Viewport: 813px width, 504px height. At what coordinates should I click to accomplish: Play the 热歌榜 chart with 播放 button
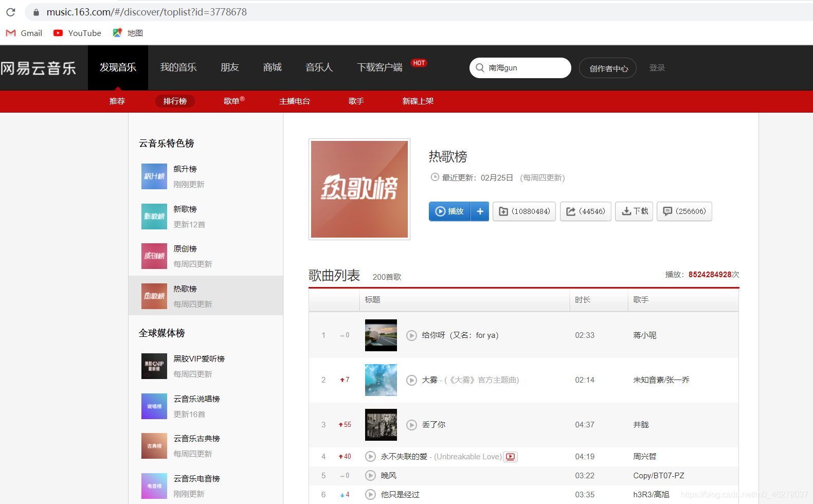[449, 211]
